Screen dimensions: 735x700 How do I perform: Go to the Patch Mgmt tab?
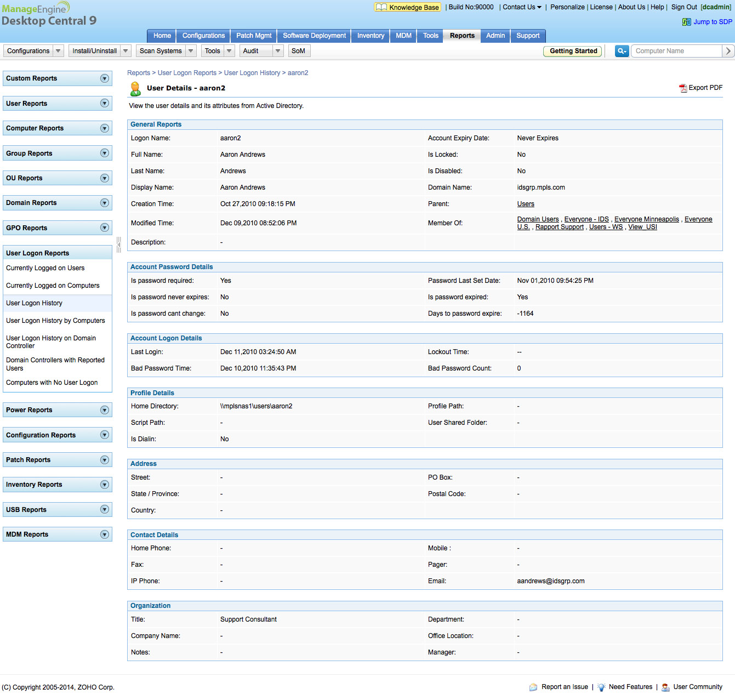point(254,36)
